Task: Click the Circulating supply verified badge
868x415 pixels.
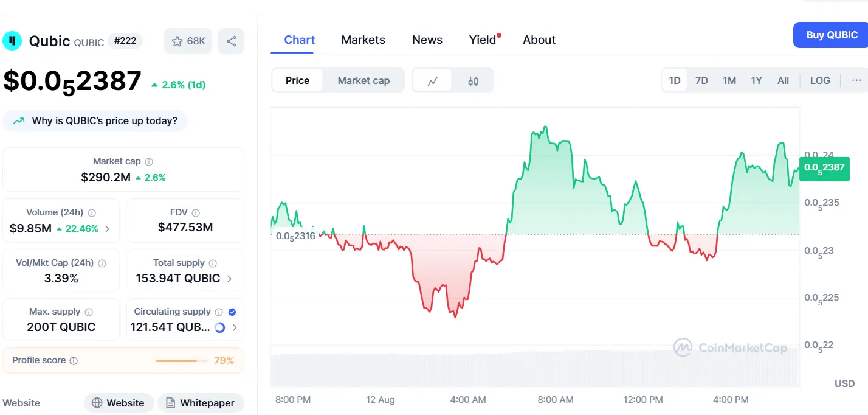Action: [232, 312]
